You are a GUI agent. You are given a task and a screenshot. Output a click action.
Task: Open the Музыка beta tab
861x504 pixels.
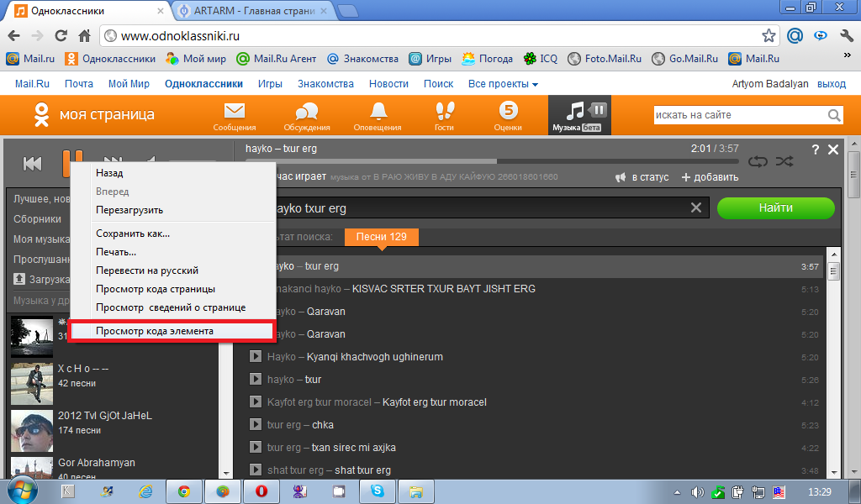[579, 115]
